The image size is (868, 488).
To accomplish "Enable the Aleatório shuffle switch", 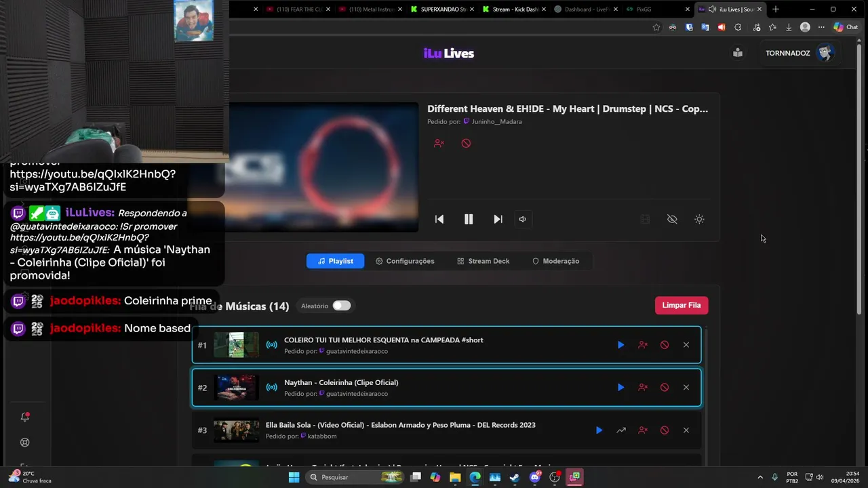I will (x=342, y=306).
